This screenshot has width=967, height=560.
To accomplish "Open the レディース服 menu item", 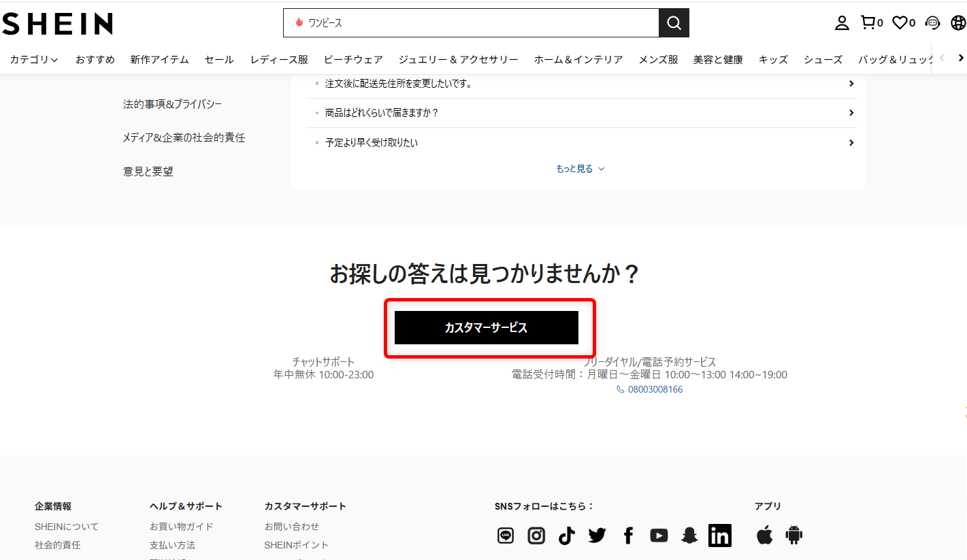I will 279,60.
